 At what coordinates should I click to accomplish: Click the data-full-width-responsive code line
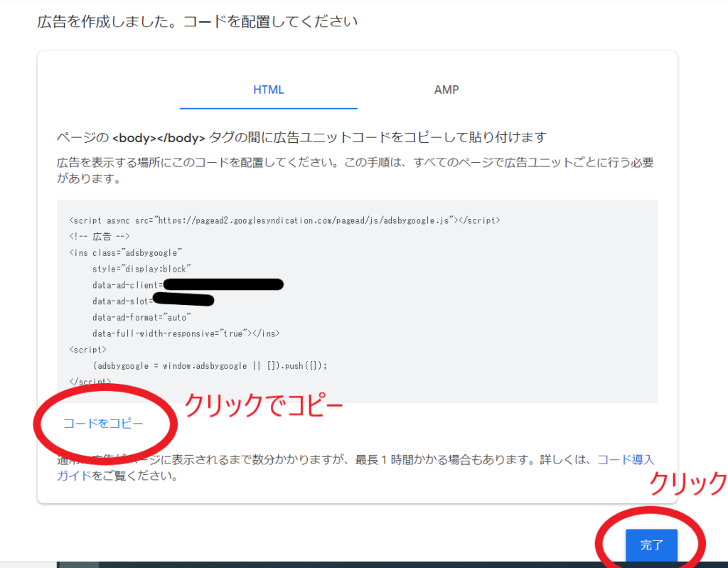(x=186, y=333)
